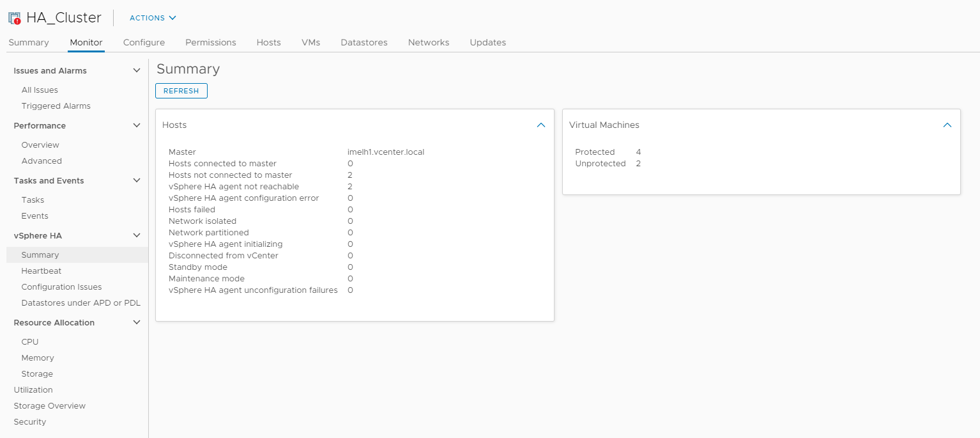
Task: Open the ACTIONS dropdown menu
Action: (153, 18)
